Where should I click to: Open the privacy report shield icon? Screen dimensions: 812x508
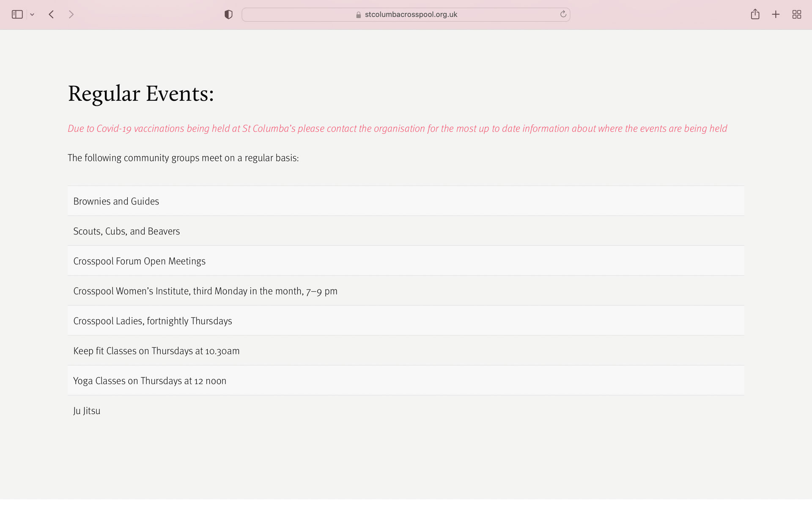pyautogui.click(x=228, y=14)
